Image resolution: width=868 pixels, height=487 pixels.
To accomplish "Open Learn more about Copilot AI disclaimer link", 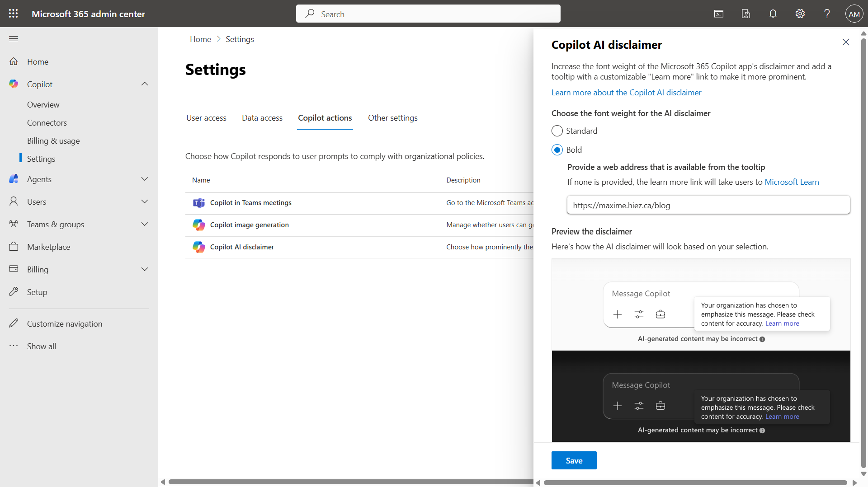I will pyautogui.click(x=626, y=93).
